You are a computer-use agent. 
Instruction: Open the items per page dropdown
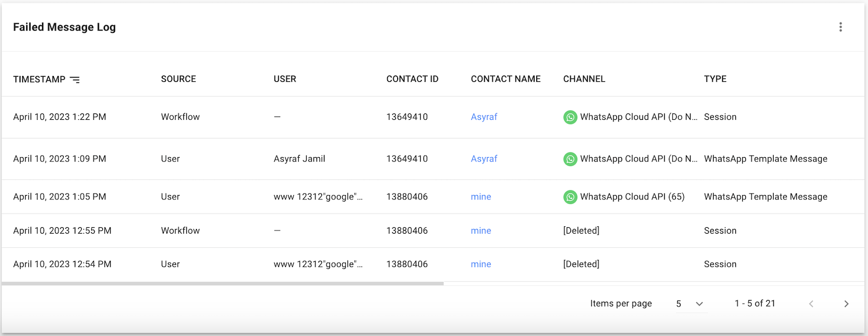tap(699, 304)
